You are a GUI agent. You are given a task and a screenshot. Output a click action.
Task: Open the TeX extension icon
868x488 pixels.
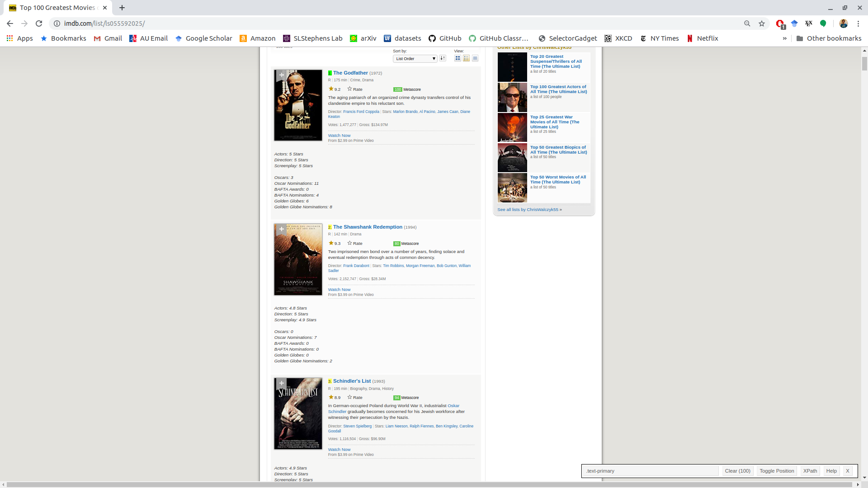click(809, 23)
